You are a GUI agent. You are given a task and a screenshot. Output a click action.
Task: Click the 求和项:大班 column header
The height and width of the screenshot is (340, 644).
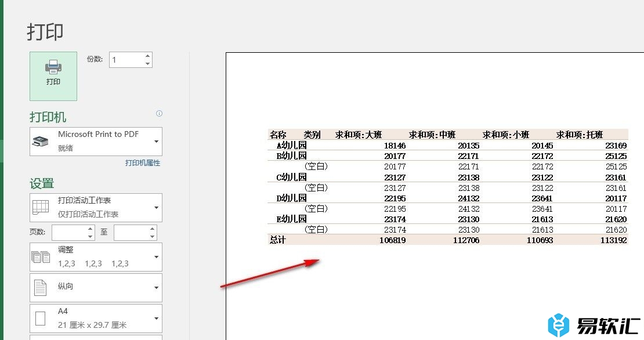(359, 134)
